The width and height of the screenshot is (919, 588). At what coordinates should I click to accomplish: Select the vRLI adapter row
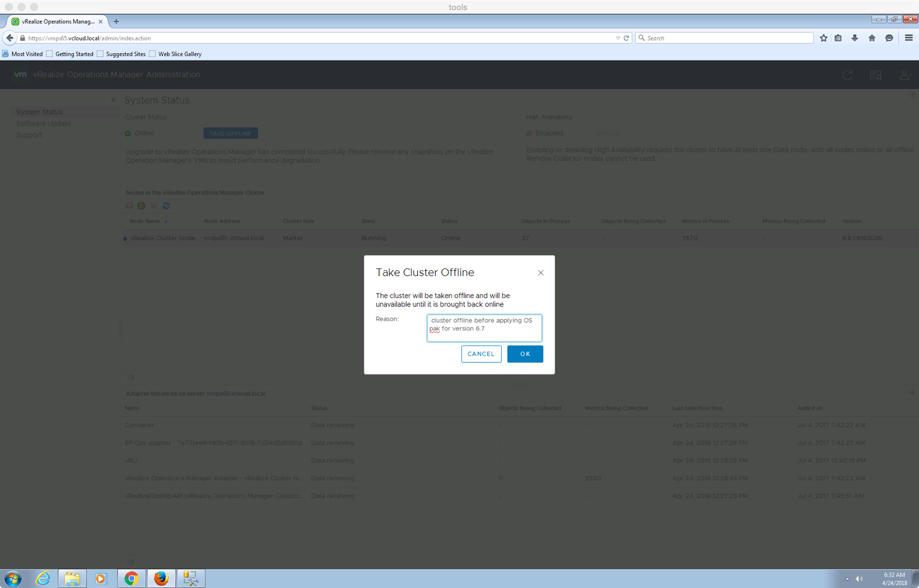[518, 460]
